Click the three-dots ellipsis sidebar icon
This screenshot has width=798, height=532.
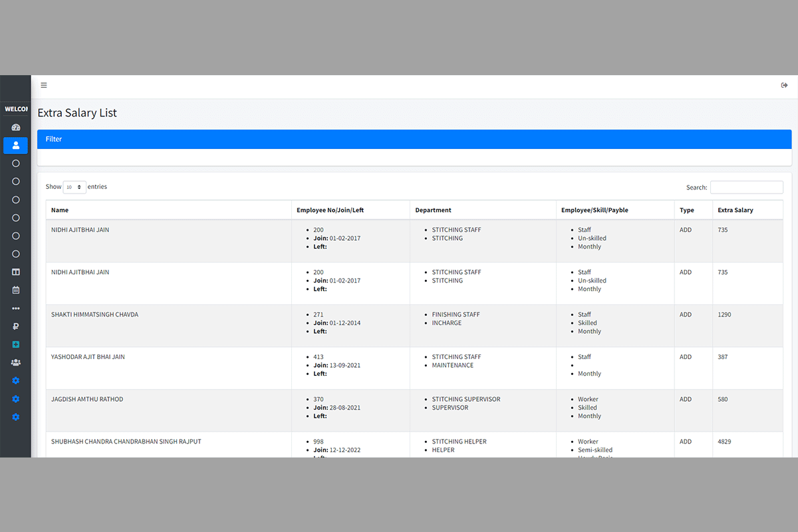point(16,309)
